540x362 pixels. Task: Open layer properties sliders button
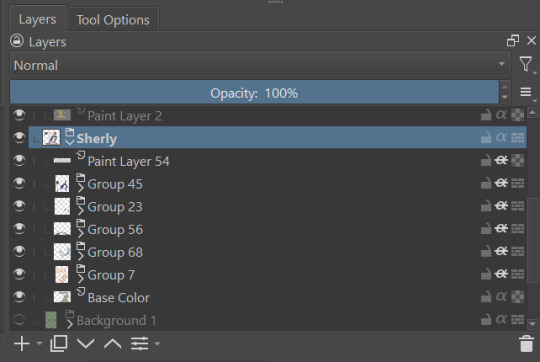139,343
